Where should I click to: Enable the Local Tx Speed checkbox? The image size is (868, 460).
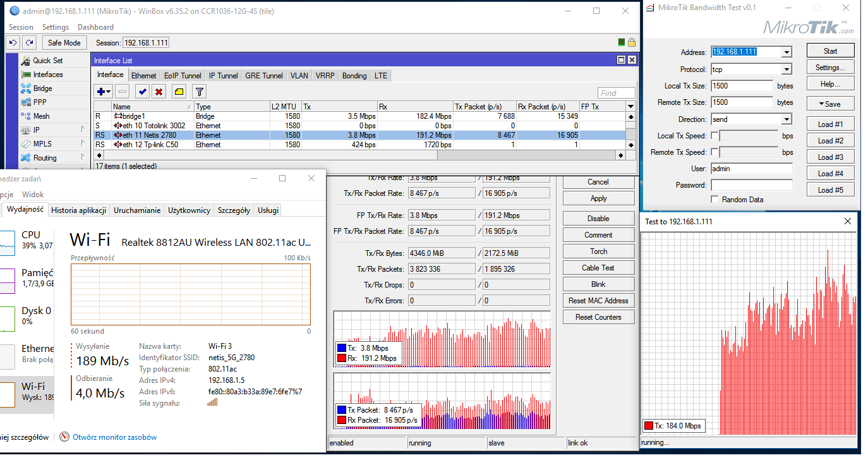point(714,136)
